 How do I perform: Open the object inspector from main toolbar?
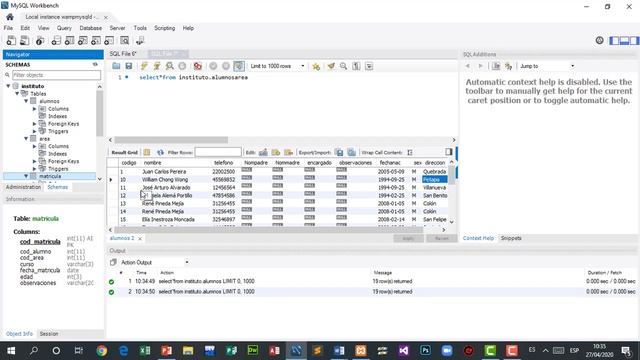click(40, 40)
